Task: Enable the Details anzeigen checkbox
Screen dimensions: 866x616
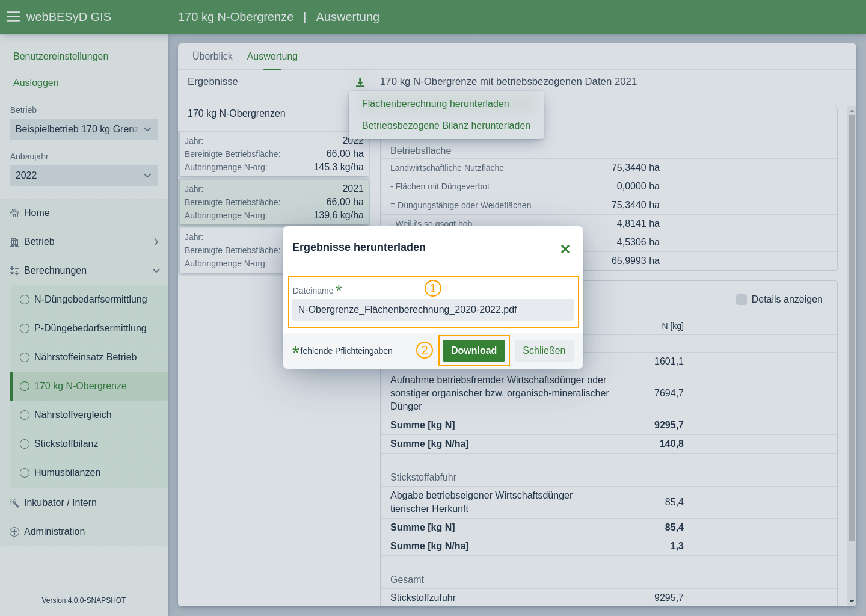Action: (x=742, y=300)
